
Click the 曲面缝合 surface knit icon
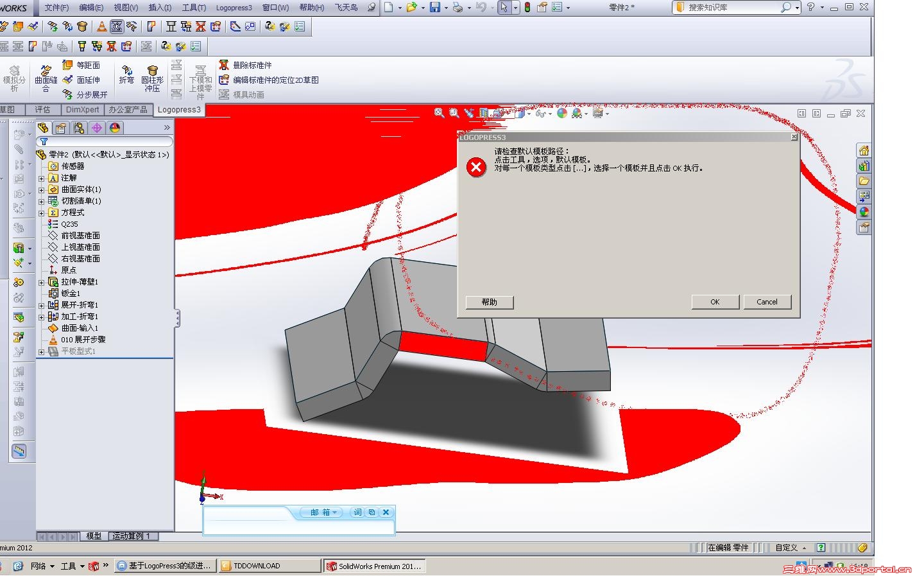46,78
